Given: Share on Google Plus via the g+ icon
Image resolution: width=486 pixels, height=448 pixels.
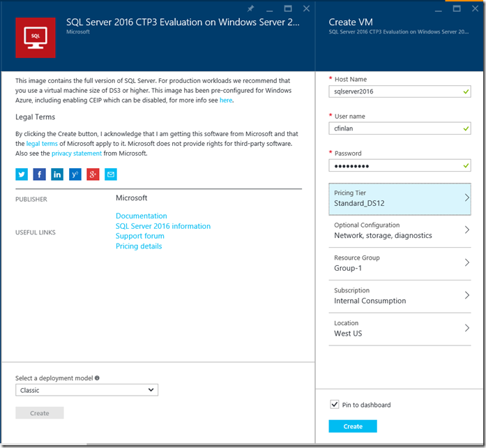Looking at the screenshot, I should pos(93,174).
